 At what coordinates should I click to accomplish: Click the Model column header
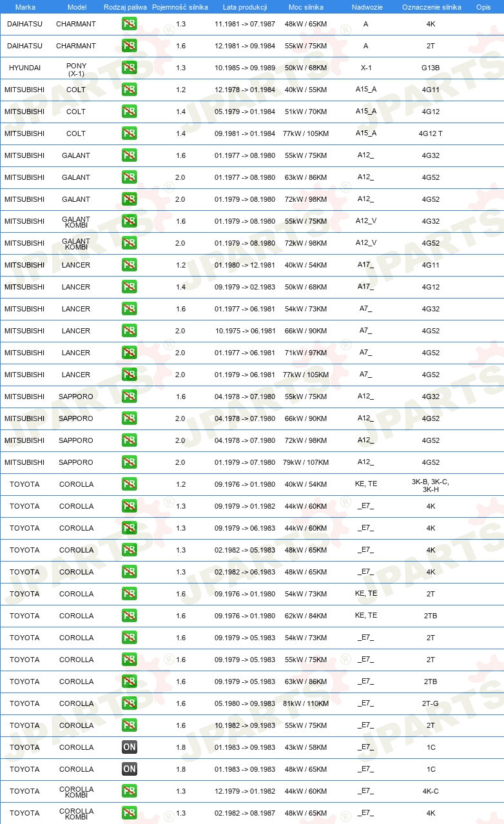coord(77,7)
